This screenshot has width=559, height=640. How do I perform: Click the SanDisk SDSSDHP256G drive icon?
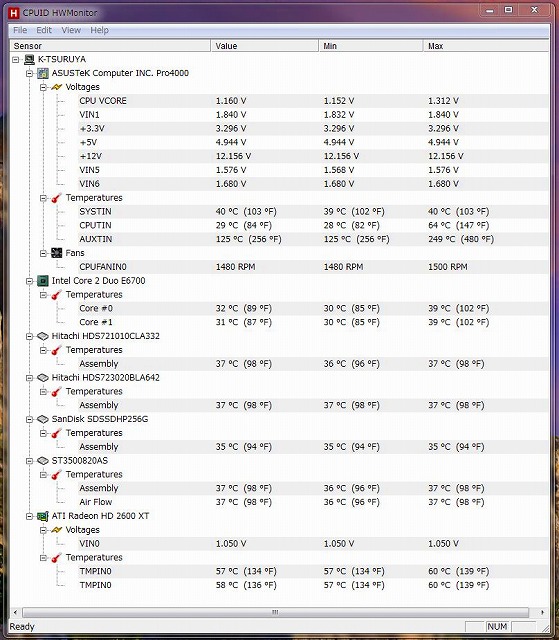43,419
